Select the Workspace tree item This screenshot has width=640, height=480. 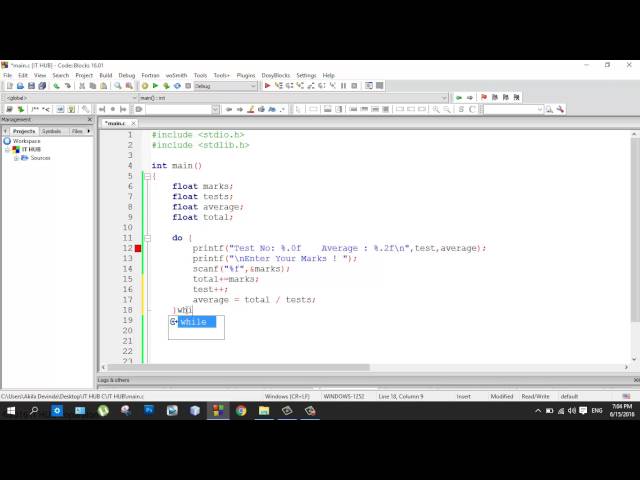(x=22, y=141)
